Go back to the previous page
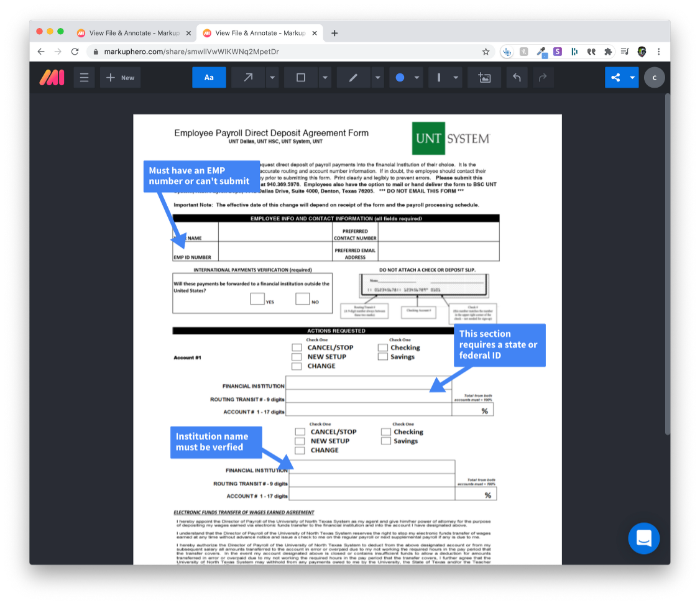 click(41, 52)
